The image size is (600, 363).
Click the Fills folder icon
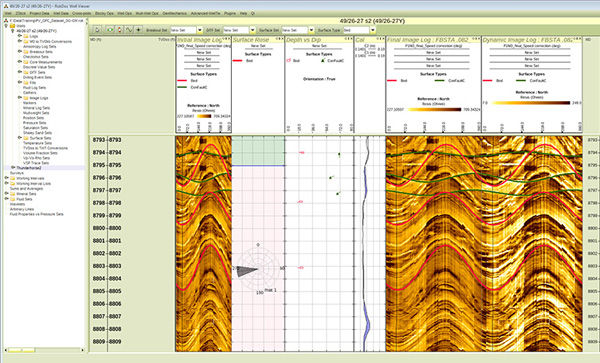(x=26, y=83)
